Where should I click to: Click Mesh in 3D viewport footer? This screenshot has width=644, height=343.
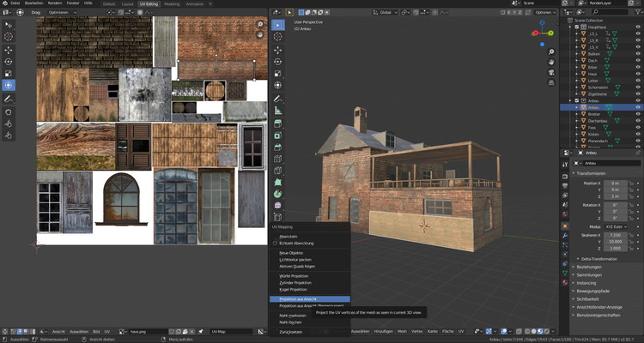click(x=402, y=331)
